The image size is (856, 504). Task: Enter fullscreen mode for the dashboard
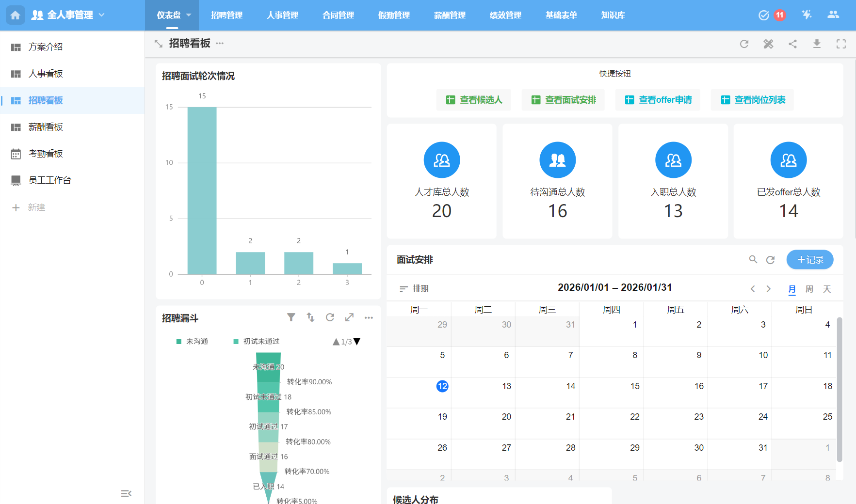point(841,44)
